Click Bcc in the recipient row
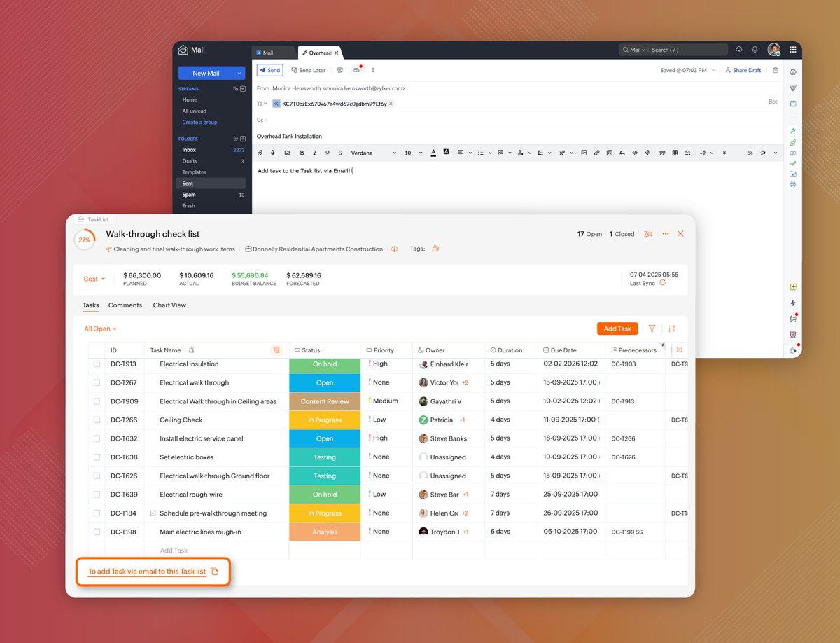Viewport: 840px width, 643px height. tap(773, 102)
